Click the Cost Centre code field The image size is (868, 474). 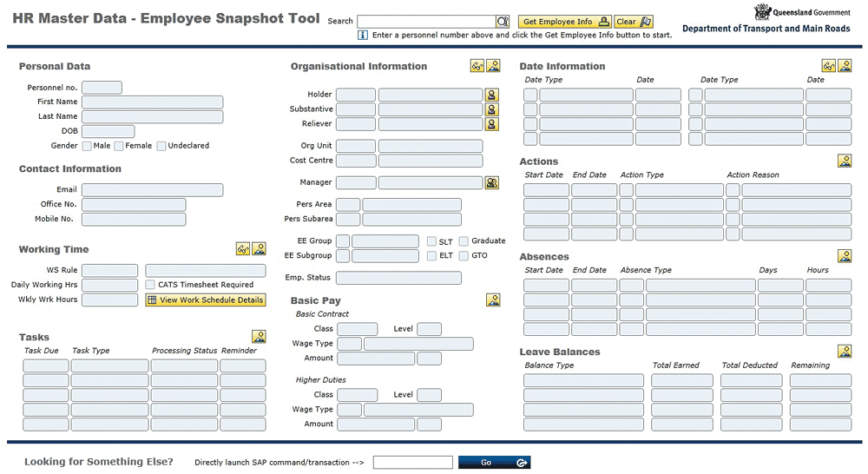[x=355, y=161]
